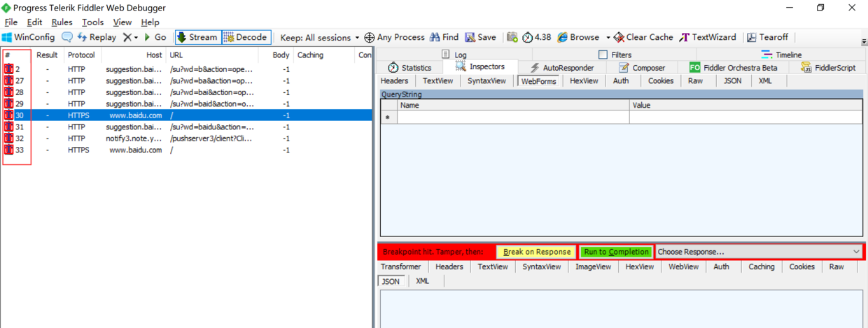Select session 29 row

coord(187,104)
